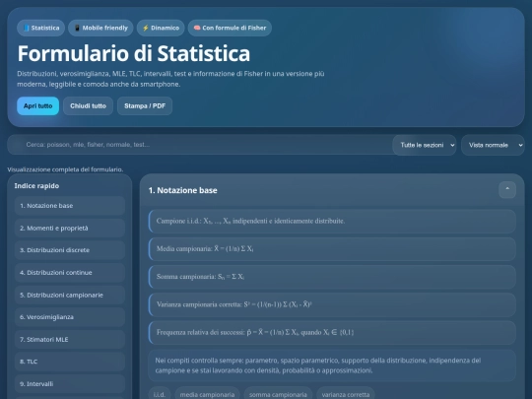
Task: Go to 3. Distribuzioni discrete
Action: pos(70,250)
